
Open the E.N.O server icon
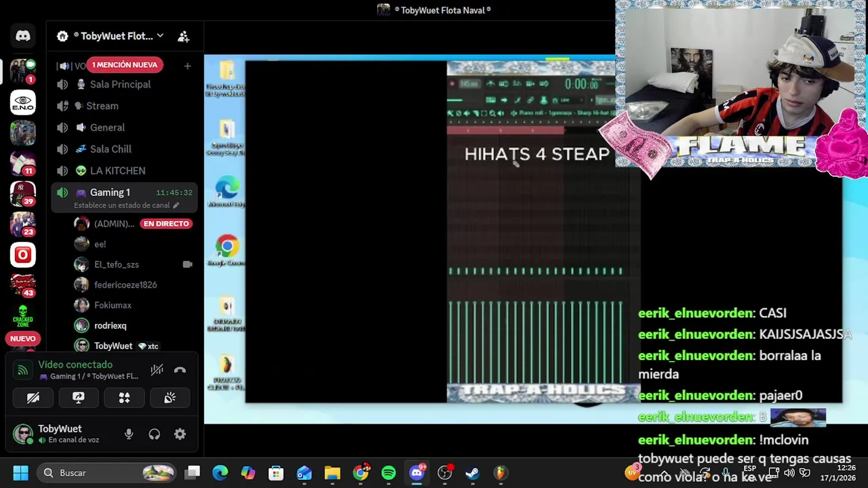[23, 102]
